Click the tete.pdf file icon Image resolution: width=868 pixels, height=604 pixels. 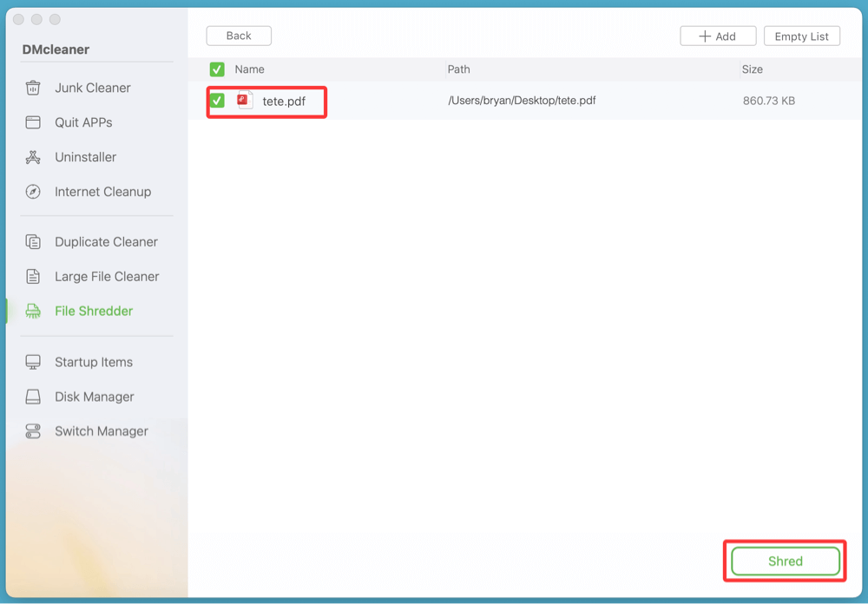click(x=246, y=100)
